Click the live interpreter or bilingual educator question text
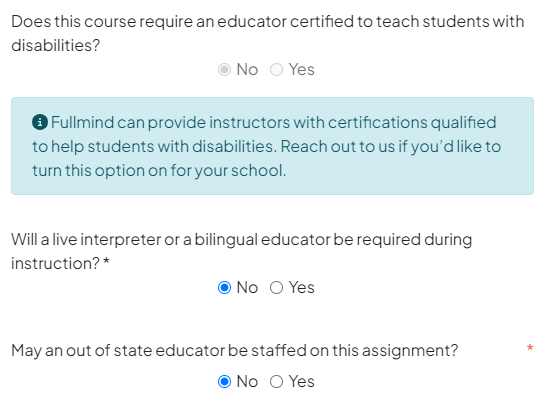 tap(241, 251)
